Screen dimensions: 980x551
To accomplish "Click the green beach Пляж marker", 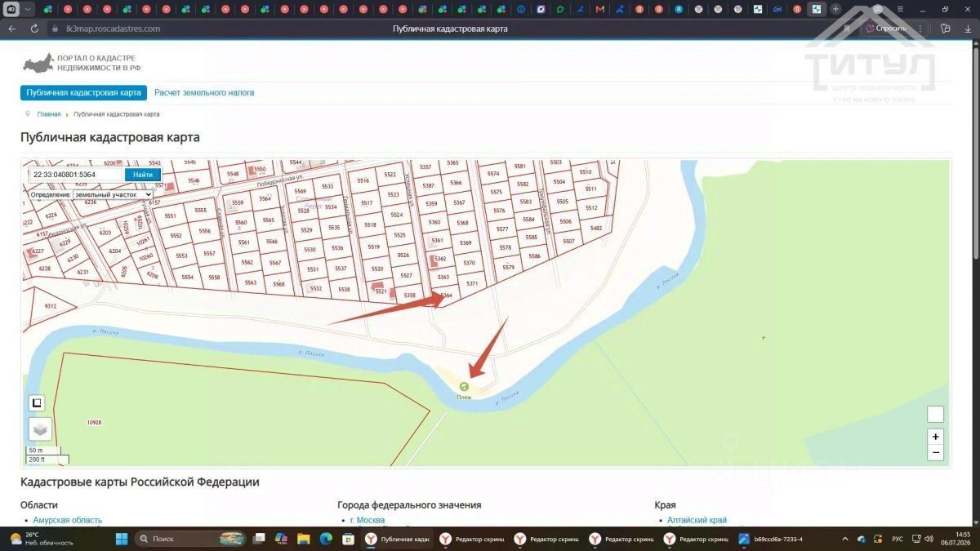I will pos(465,387).
